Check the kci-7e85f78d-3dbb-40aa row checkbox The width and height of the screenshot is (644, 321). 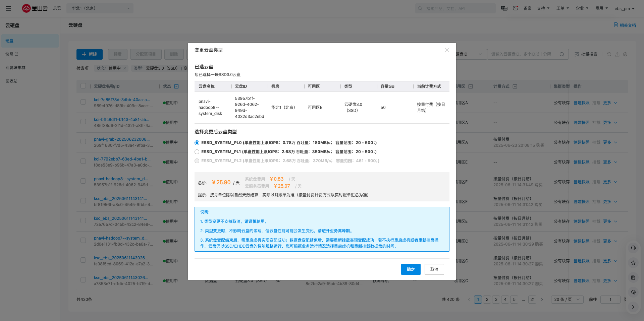pos(83,102)
